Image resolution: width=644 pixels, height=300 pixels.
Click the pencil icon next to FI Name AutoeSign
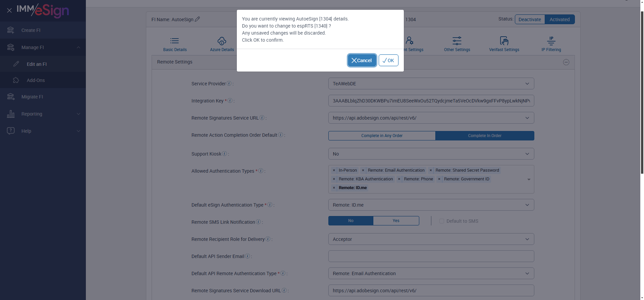pos(197,19)
